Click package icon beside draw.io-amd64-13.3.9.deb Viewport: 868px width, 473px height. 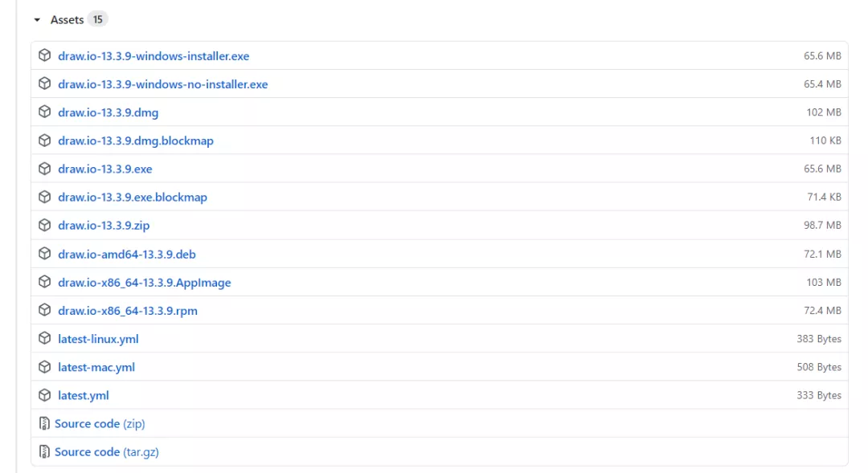click(45, 254)
